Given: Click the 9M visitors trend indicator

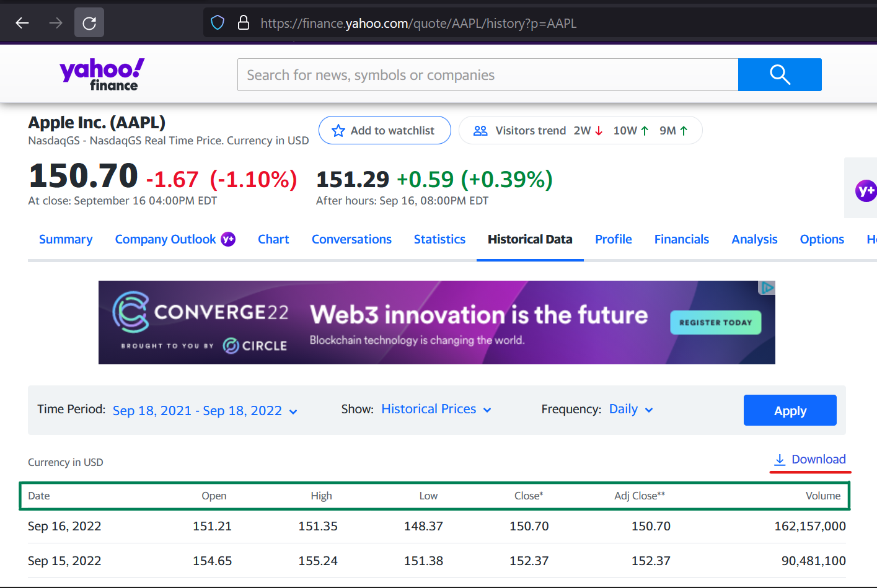Looking at the screenshot, I should click(674, 131).
